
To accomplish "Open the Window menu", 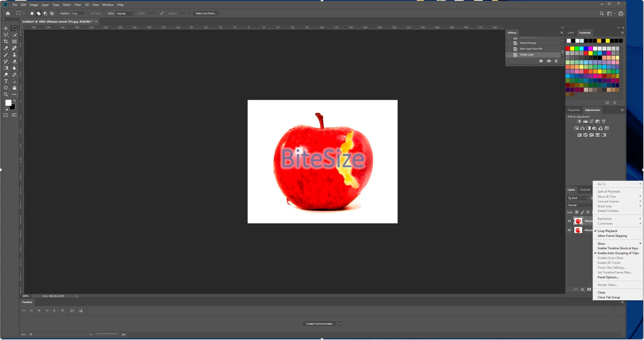I will click(108, 5).
